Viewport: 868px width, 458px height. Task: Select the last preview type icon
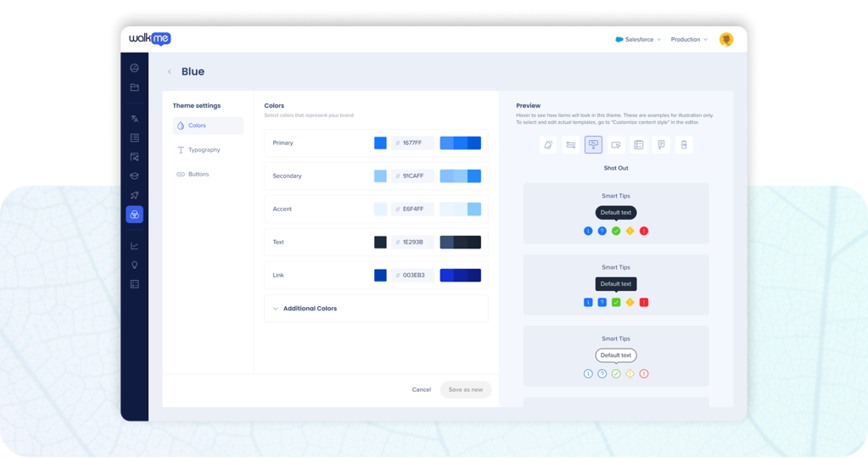683,145
